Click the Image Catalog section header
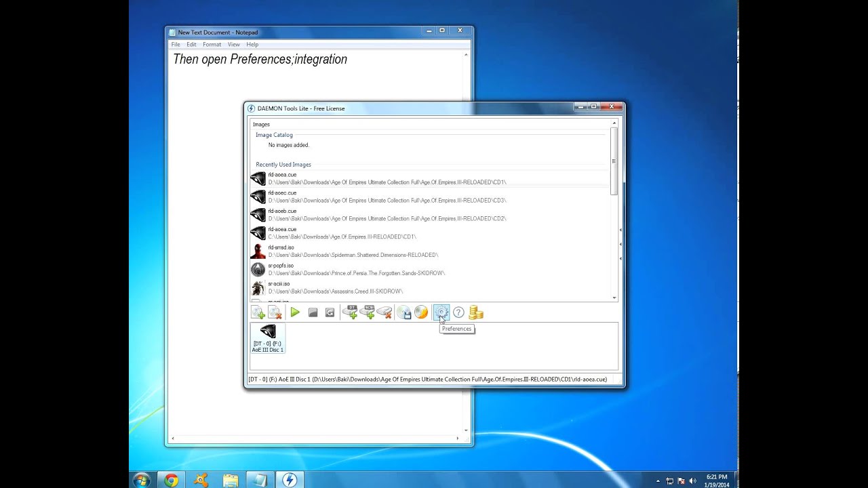Image resolution: width=868 pixels, height=488 pixels. [x=274, y=135]
